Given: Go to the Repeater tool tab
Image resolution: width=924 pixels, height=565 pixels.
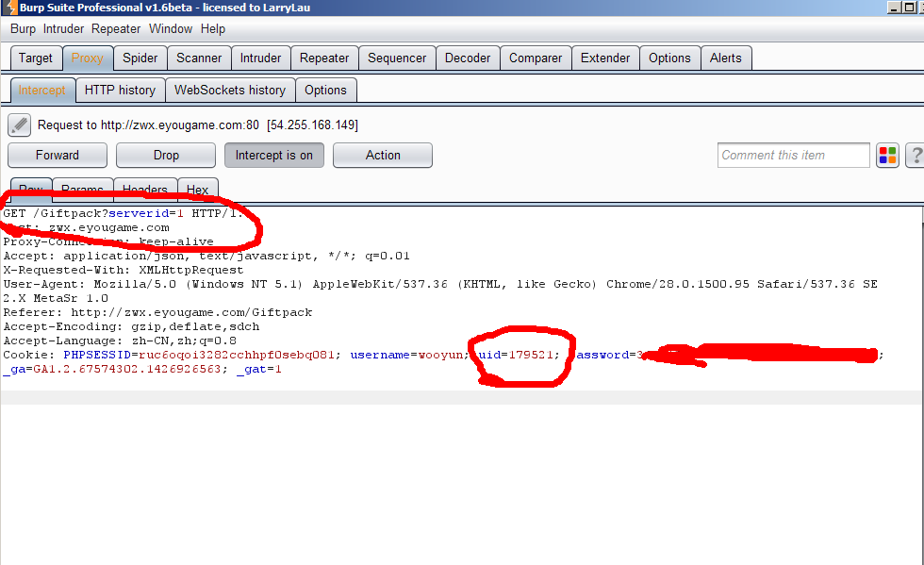Looking at the screenshot, I should [324, 58].
